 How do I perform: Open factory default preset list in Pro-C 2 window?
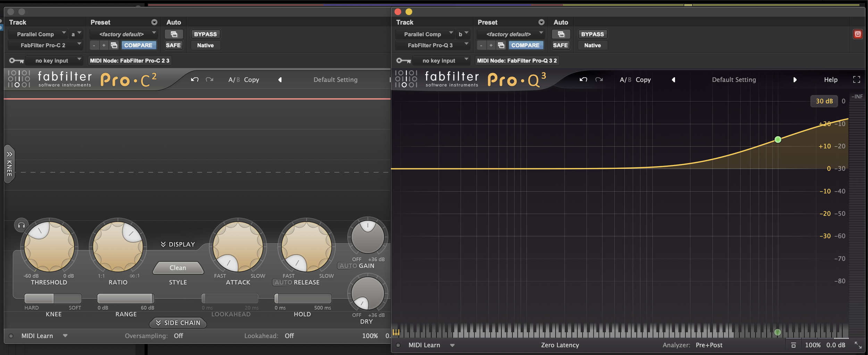coord(124,34)
